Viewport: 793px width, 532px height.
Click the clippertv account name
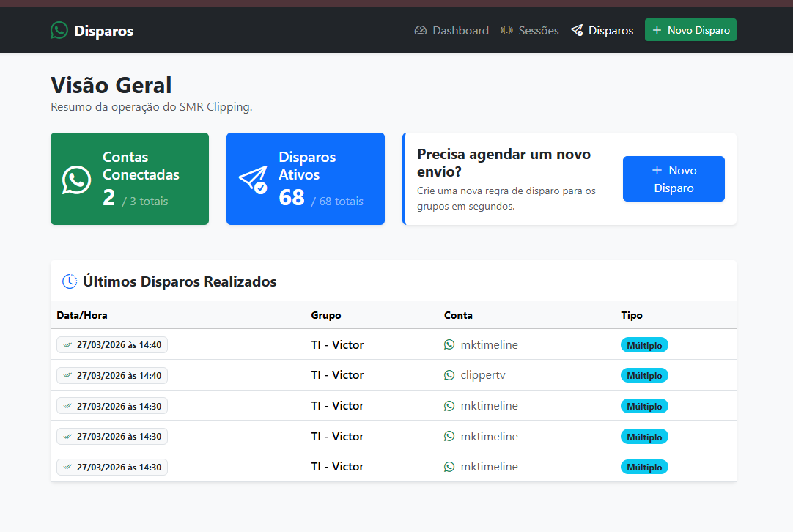coord(483,375)
